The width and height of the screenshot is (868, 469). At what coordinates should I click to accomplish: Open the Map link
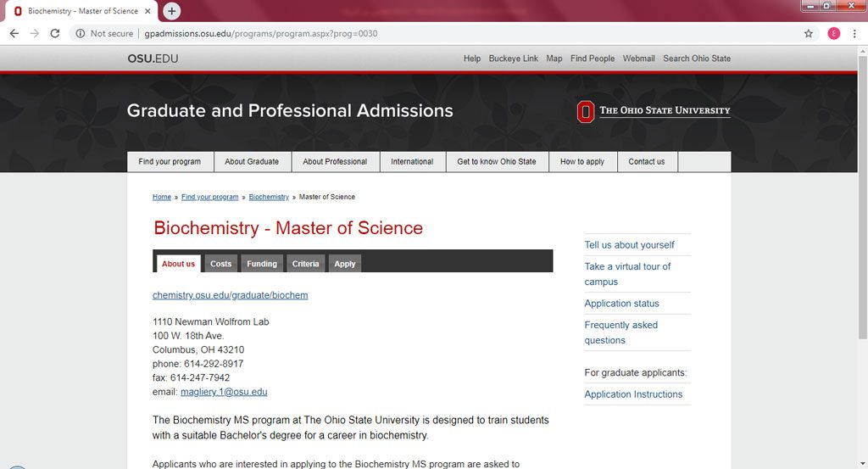[554, 59]
